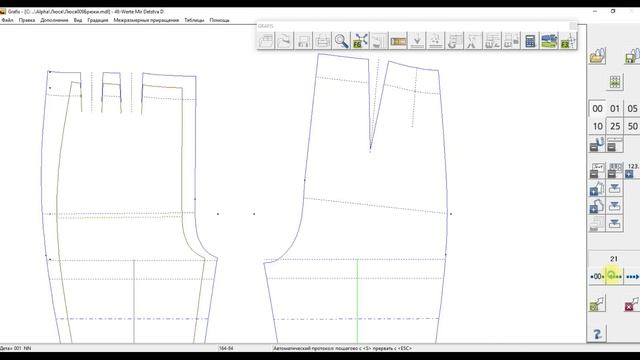Open the Градация menu
Image resolution: width=640 pixels, height=360 pixels.
point(98,20)
